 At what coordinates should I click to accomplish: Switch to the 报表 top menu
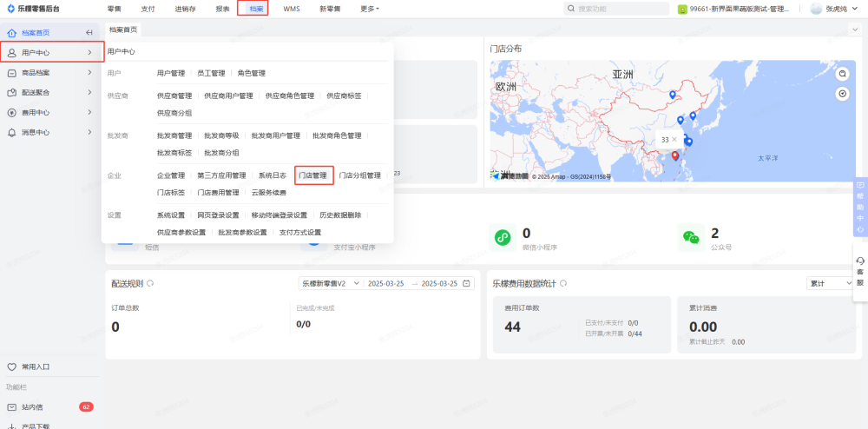point(223,9)
